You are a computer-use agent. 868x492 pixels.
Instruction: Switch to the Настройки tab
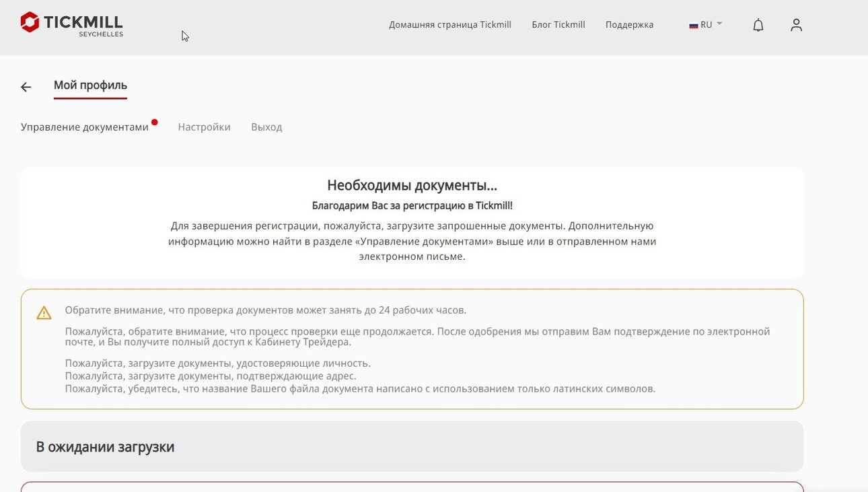point(205,127)
